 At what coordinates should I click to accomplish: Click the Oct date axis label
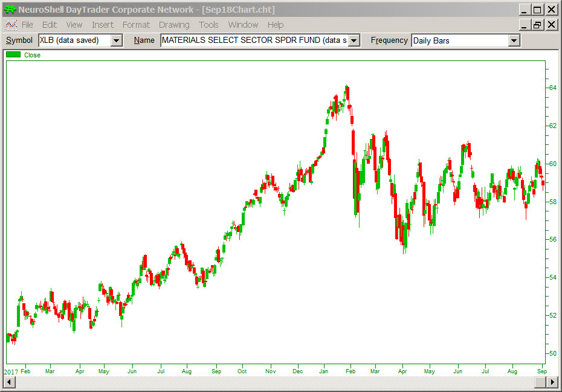[x=242, y=371]
